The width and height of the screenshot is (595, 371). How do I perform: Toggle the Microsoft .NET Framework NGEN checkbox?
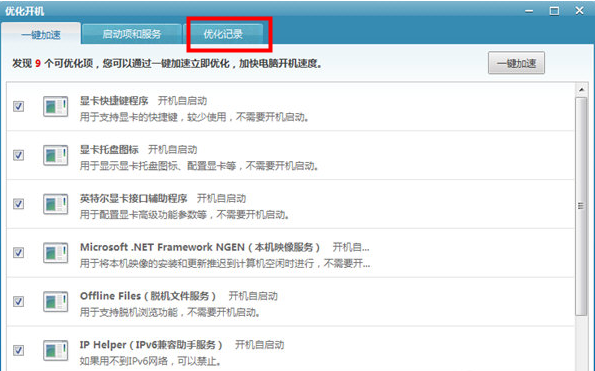tap(19, 253)
